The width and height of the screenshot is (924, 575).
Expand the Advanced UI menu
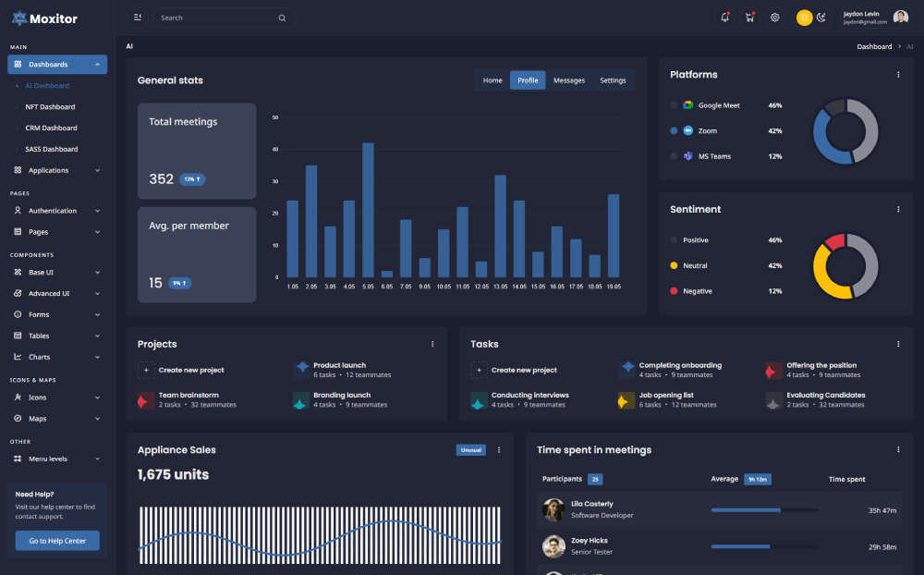click(57, 293)
